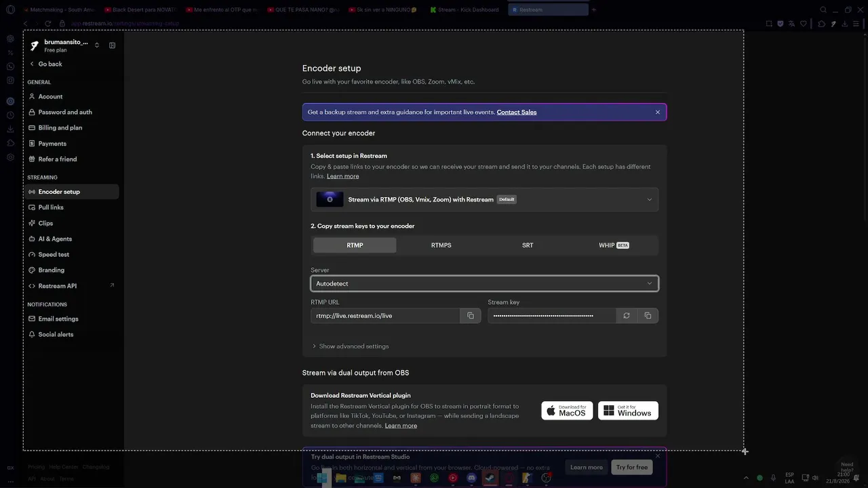Screen dimensions: 868x488
Task: Switch to the RTMPS tab
Action: pos(441,245)
